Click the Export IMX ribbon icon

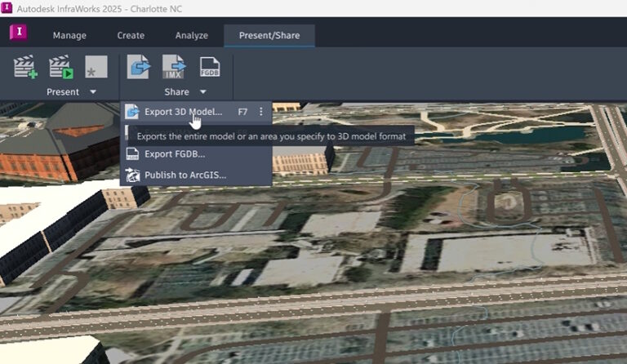[x=174, y=67]
